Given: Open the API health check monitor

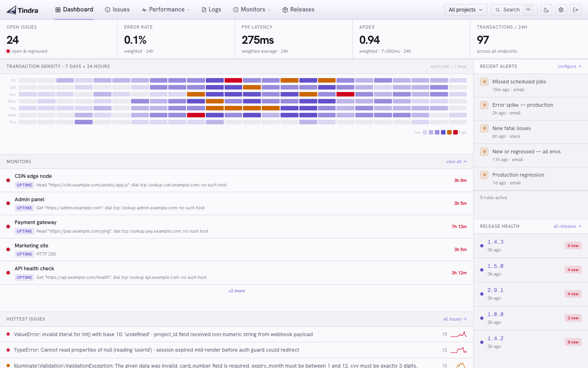Looking at the screenshot, I should point(236,273).
